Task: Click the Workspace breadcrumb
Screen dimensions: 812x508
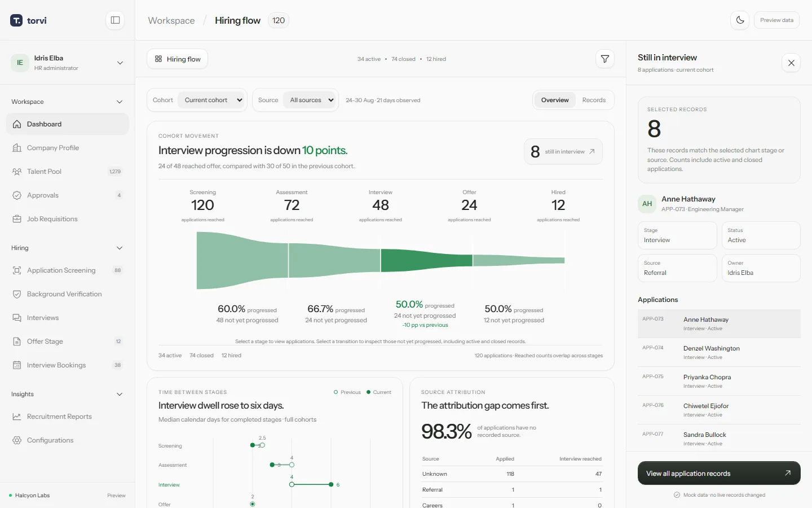Action: (171, 20)
